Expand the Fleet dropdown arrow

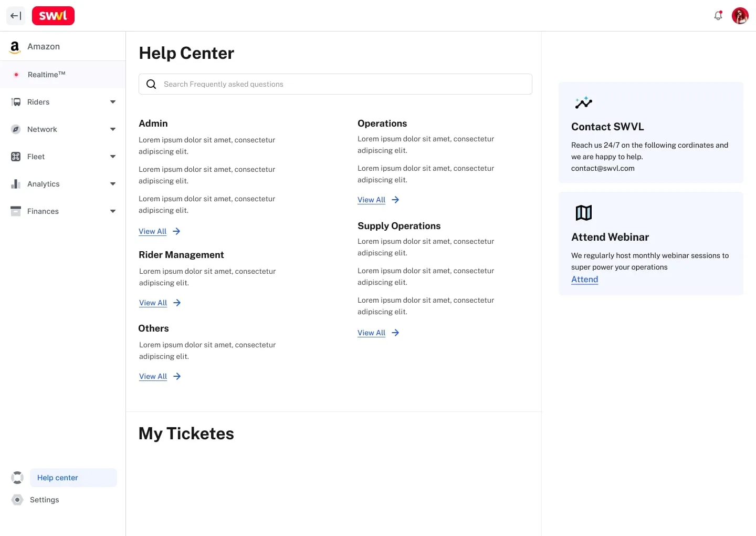pos(112,157)
